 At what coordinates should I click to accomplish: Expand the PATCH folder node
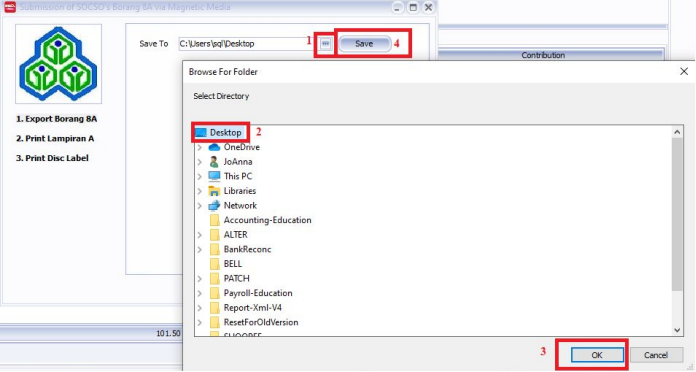pos(200,279)
